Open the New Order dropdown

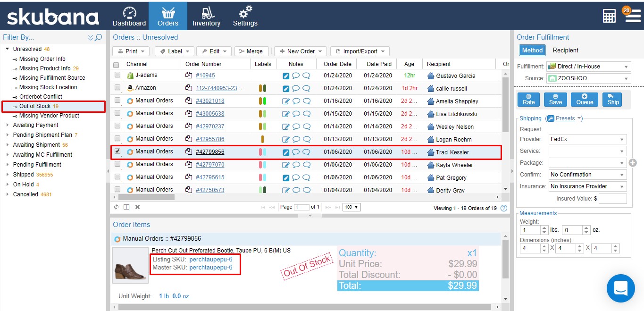tap(301, 51)
